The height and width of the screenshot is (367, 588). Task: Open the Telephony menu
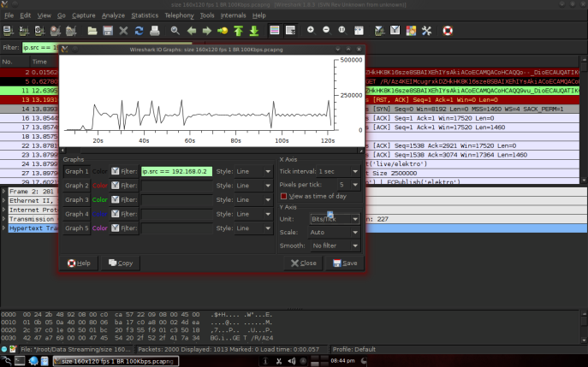(179, 15)
